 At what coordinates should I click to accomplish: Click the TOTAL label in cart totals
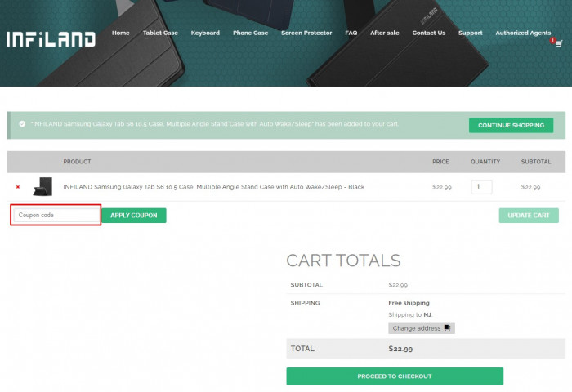(x=302, y=349)
